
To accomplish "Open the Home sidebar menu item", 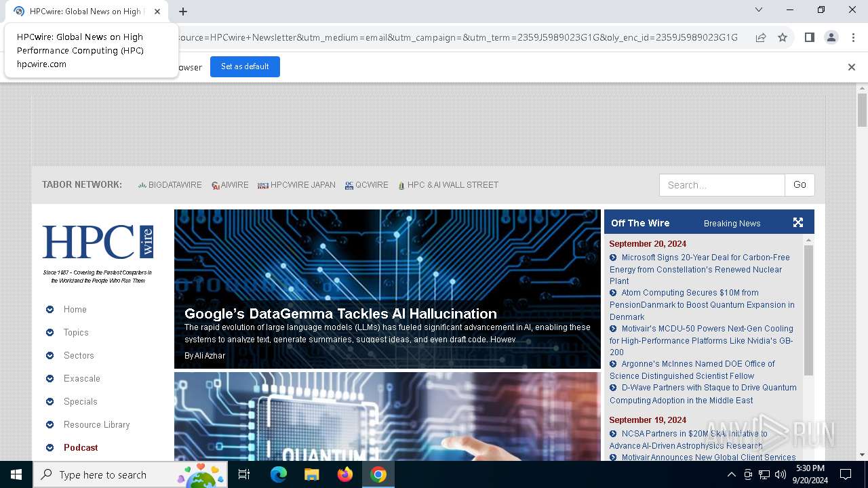I will 75,310.
